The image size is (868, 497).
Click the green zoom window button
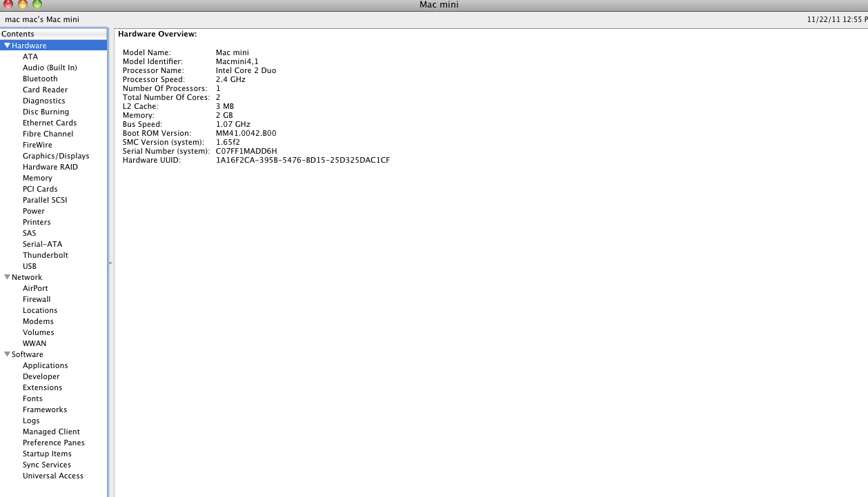(x=37, y=5)
